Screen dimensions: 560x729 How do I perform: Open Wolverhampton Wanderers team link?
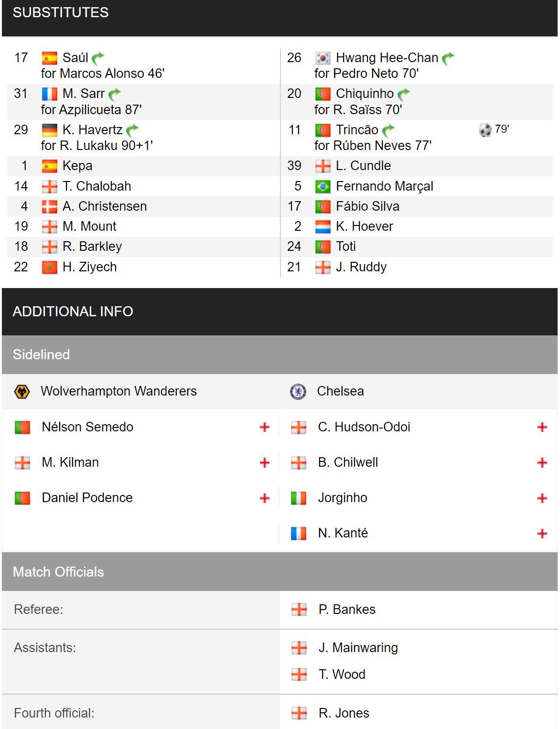119,391
